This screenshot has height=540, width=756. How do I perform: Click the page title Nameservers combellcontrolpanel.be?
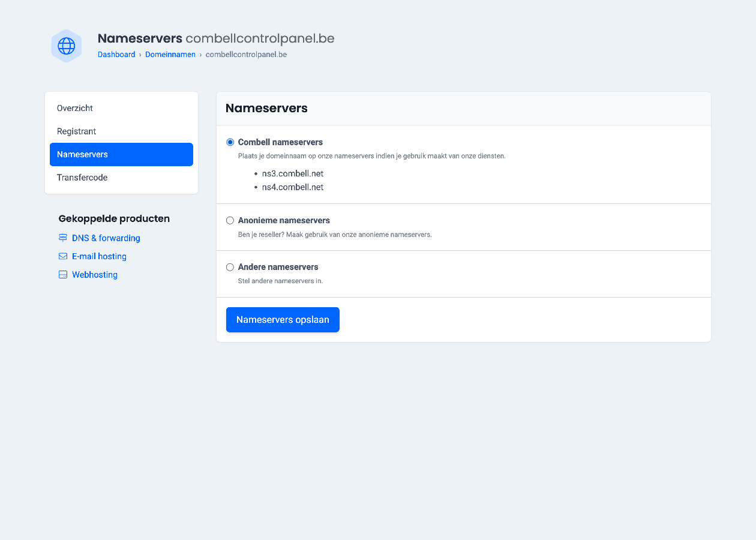tap(216, 38)
